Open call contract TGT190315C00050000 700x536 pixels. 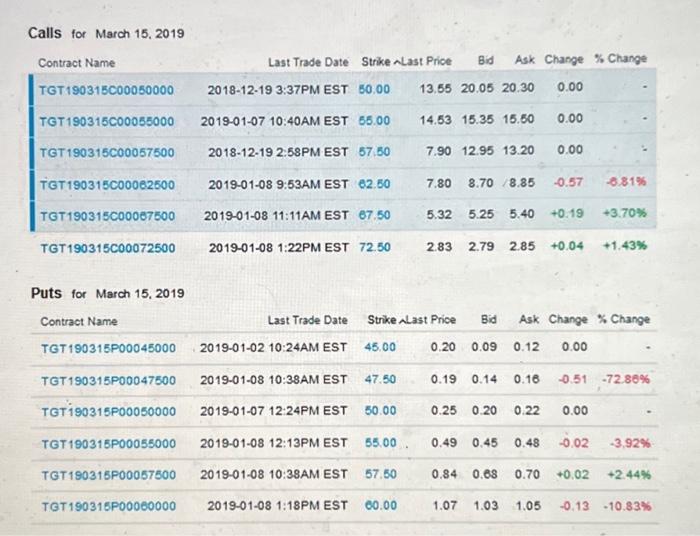pyautogui.click(x=106, y=90)
